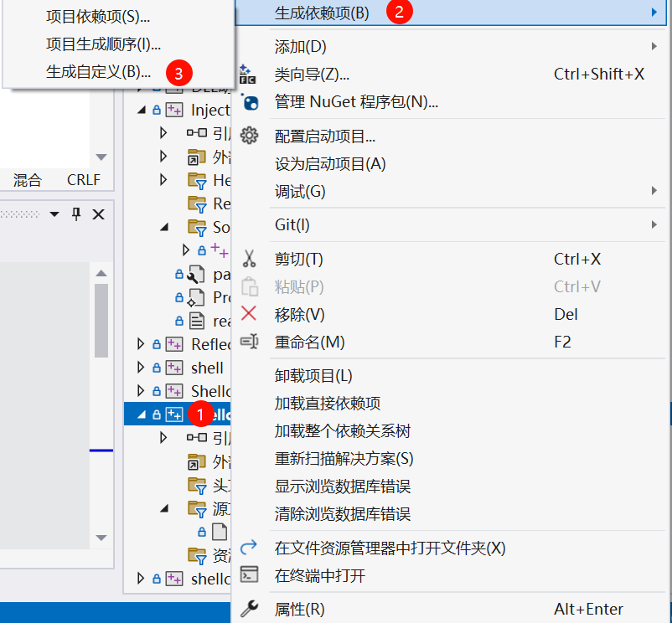Image resolution: width=672 pixels, height=623 pixels.
Task: Click the terminal icon beside 在终端中打开
Action: click(249, 575)
